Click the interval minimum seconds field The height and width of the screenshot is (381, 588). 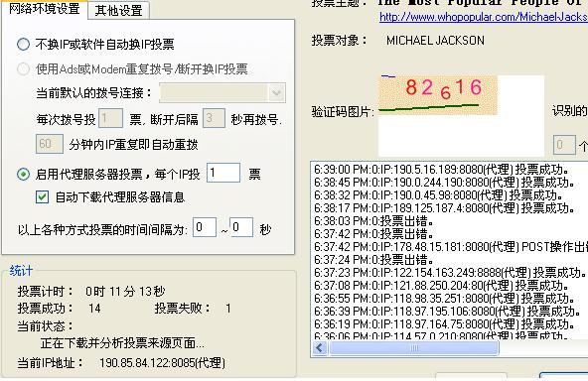tap(205, 227)
